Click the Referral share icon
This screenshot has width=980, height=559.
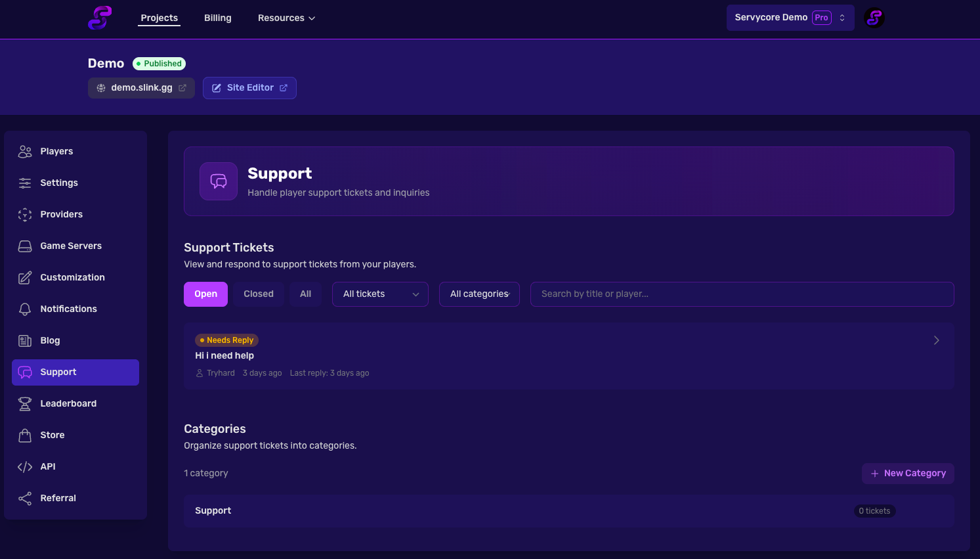pyautogui.click(x=25, y=498)
